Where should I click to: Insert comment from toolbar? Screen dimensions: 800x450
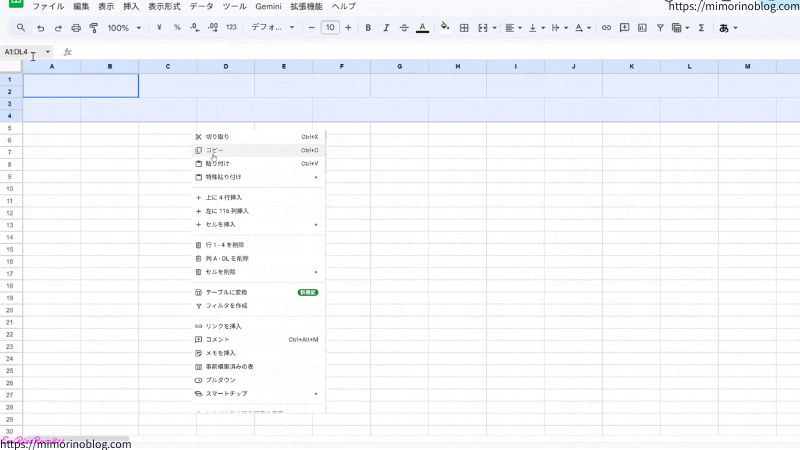point(624,28)
